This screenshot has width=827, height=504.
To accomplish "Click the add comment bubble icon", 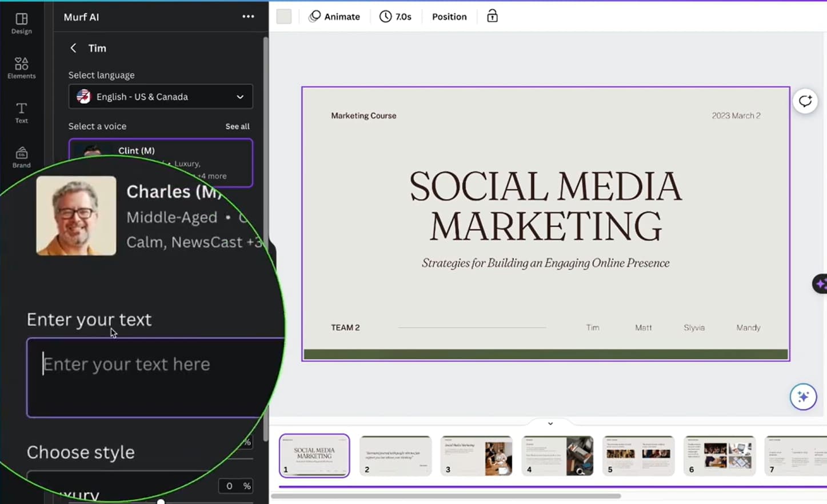I will [x=805, y=101].
